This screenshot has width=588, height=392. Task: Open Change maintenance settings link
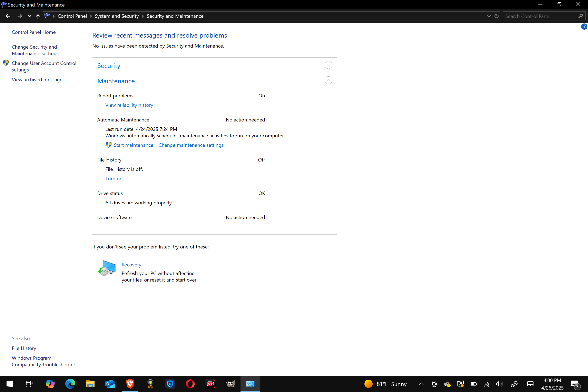191,145
